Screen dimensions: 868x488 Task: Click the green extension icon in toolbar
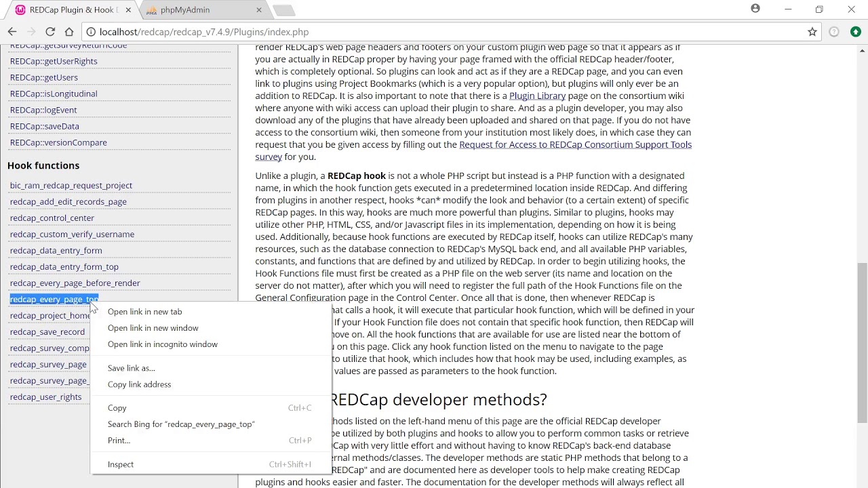[x=856, y=32]
